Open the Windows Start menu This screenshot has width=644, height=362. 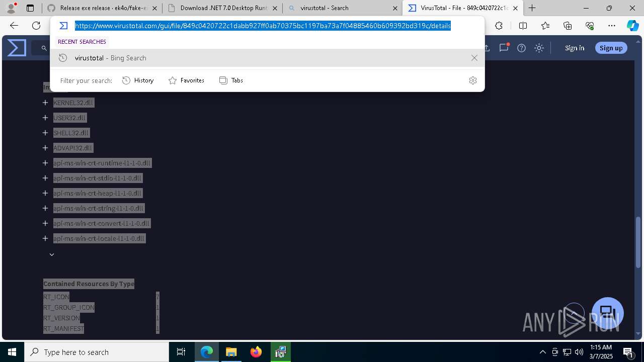[x=12, y=352]
